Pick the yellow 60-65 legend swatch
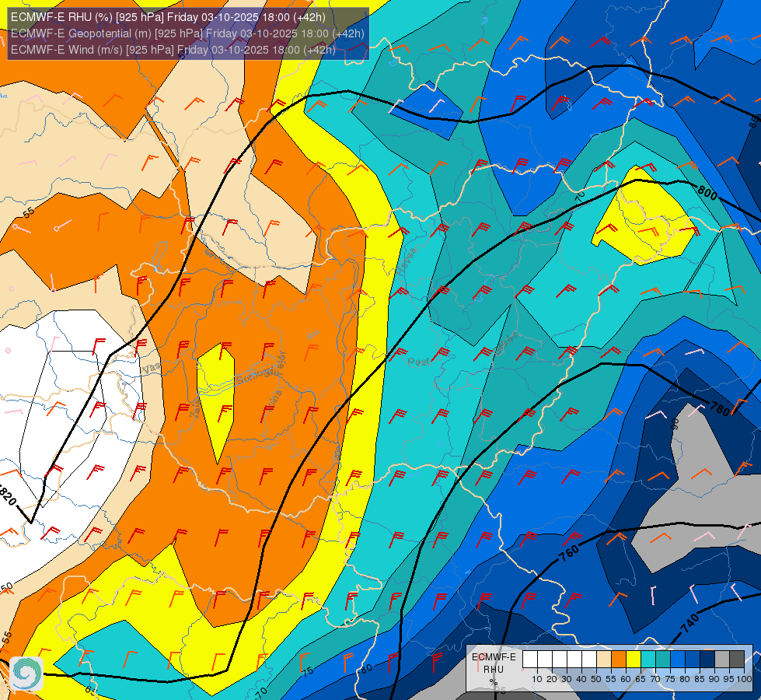The width and height of the screenshot is (761, 700). (x=634, y=660)
